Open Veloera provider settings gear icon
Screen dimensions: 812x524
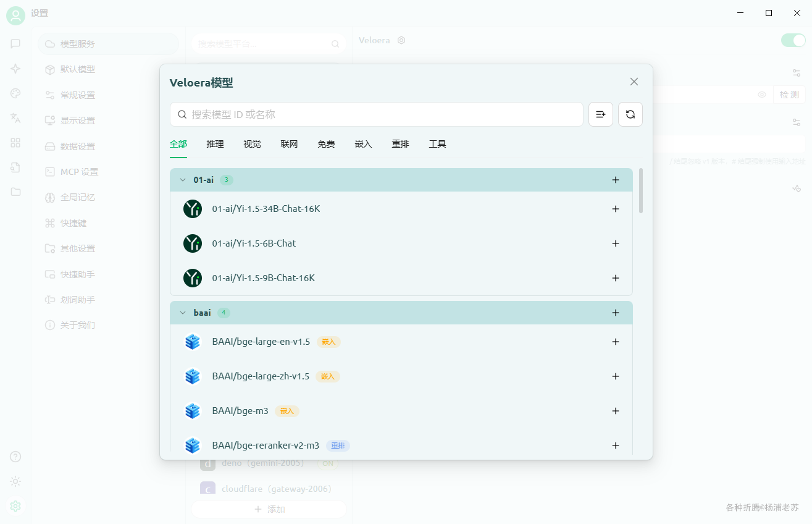click(x=401, y=40)
